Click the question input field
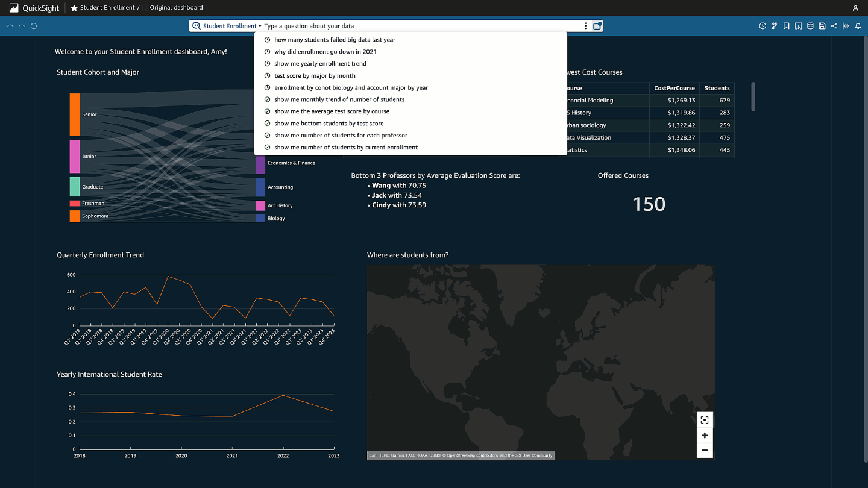 pyautogui.click(x=421, y=26)
